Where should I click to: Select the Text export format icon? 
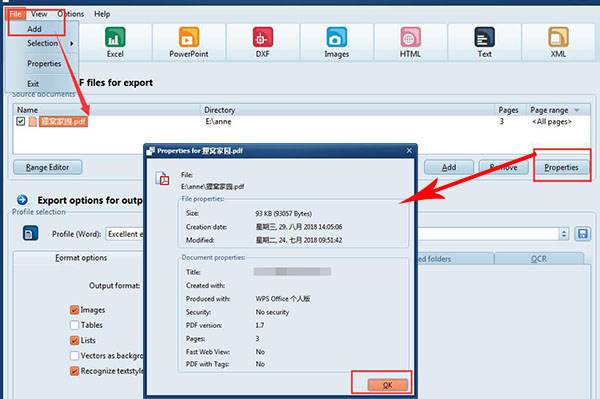click(x=484, y=37)
